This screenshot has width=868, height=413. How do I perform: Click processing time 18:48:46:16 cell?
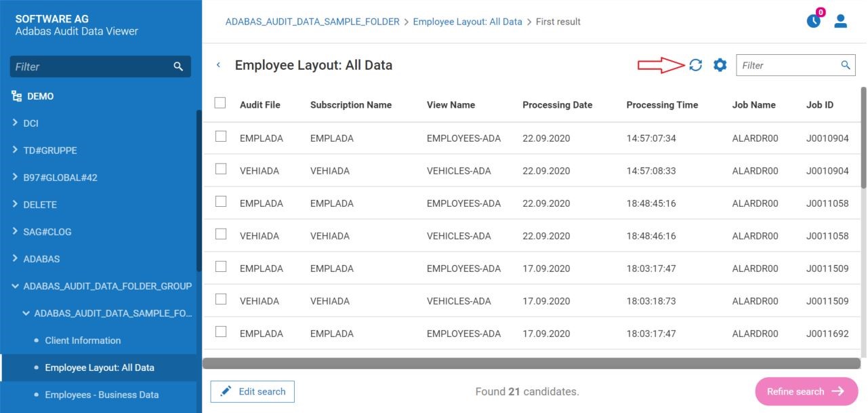(x=651, y=236)
